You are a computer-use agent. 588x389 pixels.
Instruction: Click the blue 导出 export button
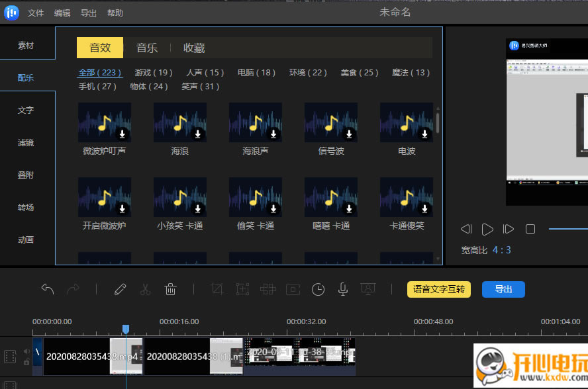tap(503, 289)
